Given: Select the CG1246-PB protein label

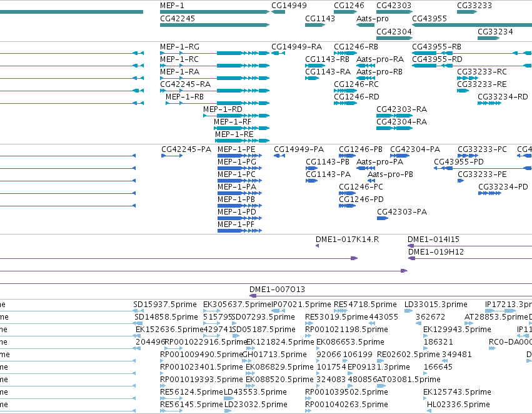Looking at the screenshot, I should pyautogui.click(x=361, y=149).
